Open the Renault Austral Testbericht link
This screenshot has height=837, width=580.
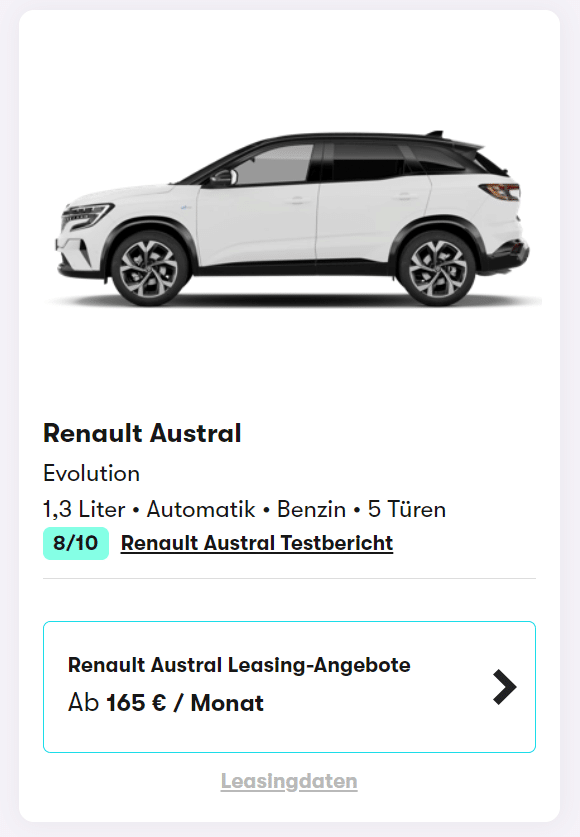(x=257, y=543)
